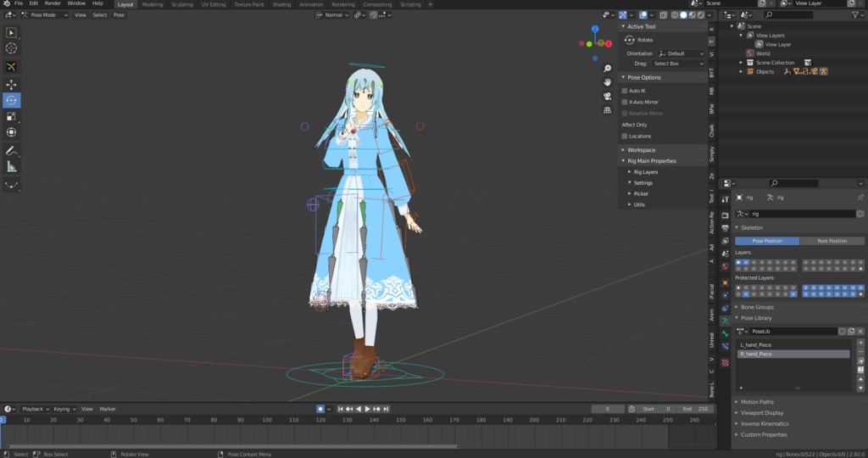
Task: Click the Rest Position button
Action: click(832, 241)
